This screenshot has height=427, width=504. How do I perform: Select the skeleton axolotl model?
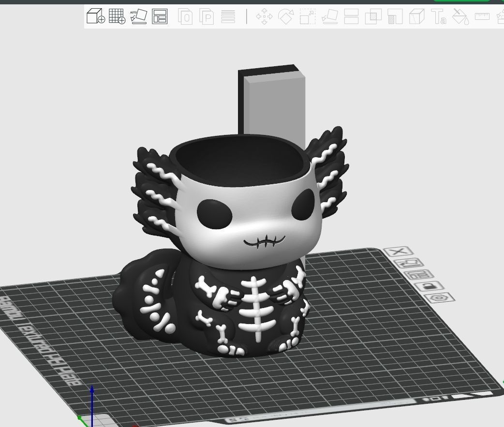(238, 244)
